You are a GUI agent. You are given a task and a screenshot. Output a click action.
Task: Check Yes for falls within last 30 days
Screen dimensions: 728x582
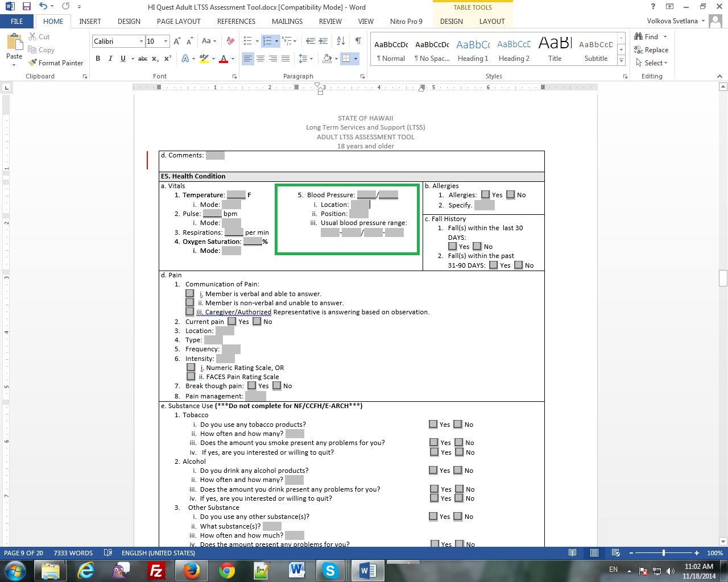point(452,246)
